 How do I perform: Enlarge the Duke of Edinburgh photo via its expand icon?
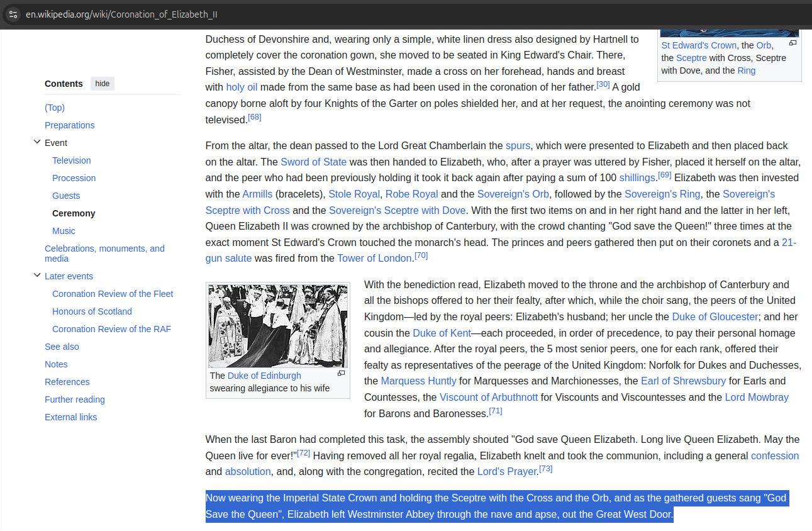(x=342, y=372)
